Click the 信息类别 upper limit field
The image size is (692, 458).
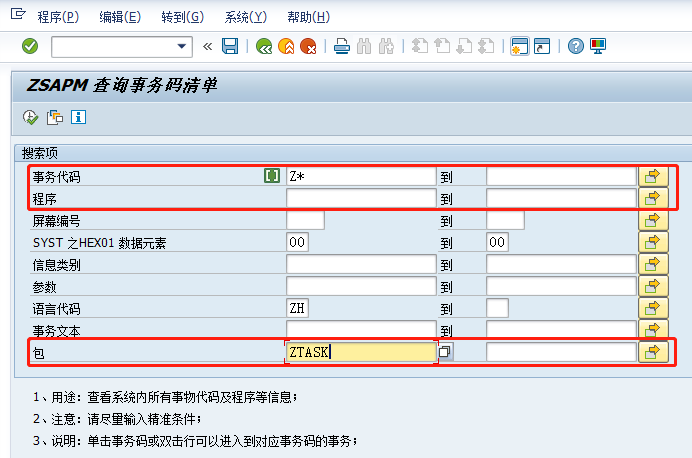[561, 264]
